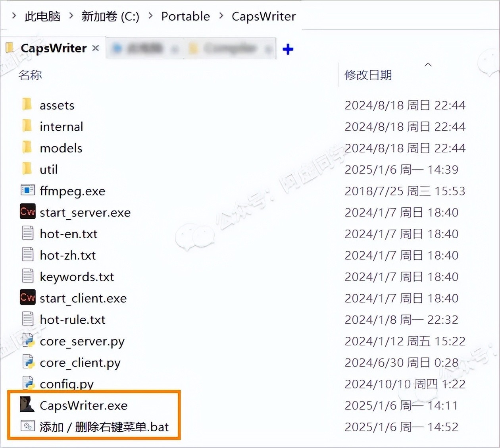Go to Portable in breadcrumb path
The image size is (500, 448).
(185, 16)
